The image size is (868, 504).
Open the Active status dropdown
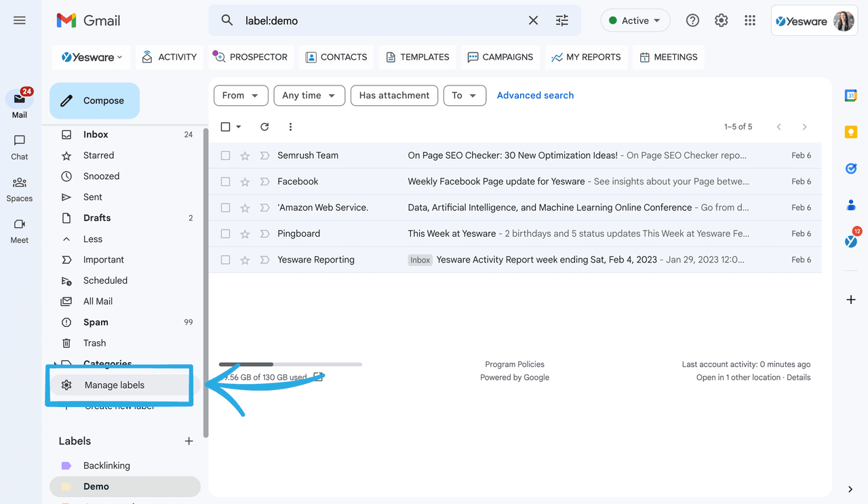click(635, 20)
